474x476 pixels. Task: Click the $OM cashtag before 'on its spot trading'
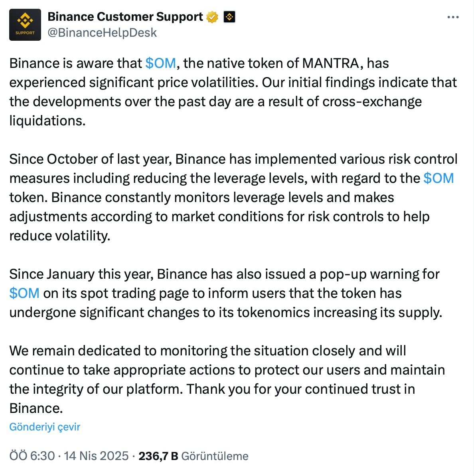[x=24, y=293]
